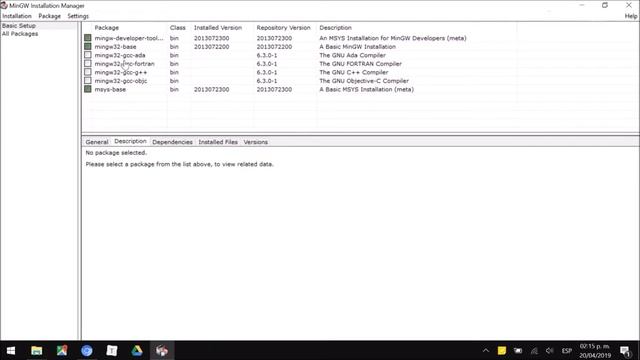Click 'An MSYS Installation for MinGW Developers' description

click(393, 38)
